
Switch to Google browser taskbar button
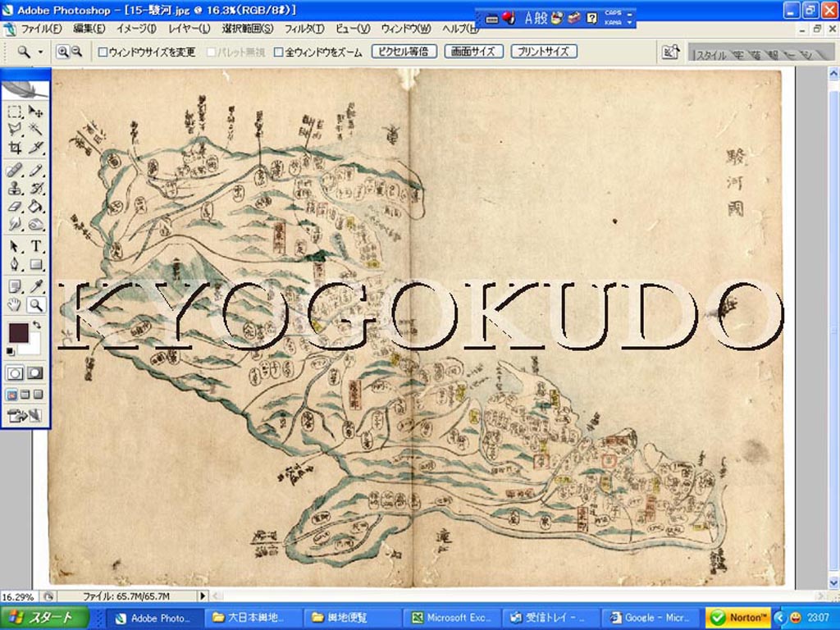(651, 619)
